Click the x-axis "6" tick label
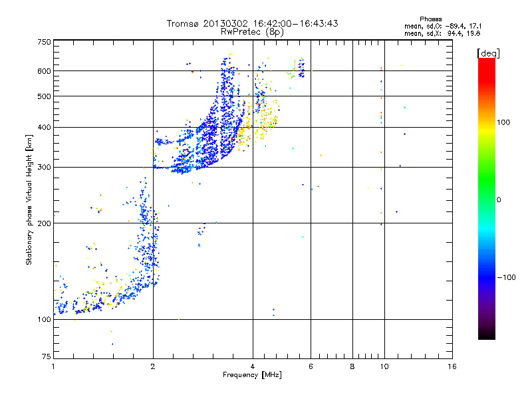 311,366
